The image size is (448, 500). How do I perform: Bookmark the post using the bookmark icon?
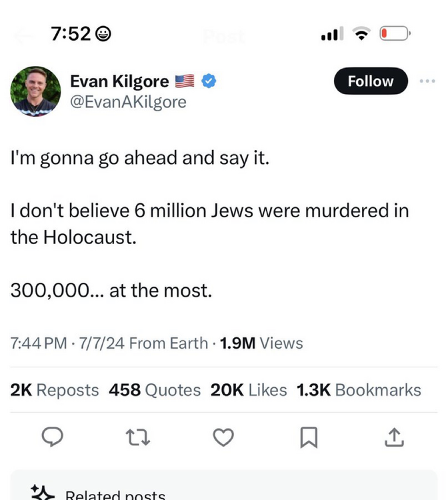point(308,437)
